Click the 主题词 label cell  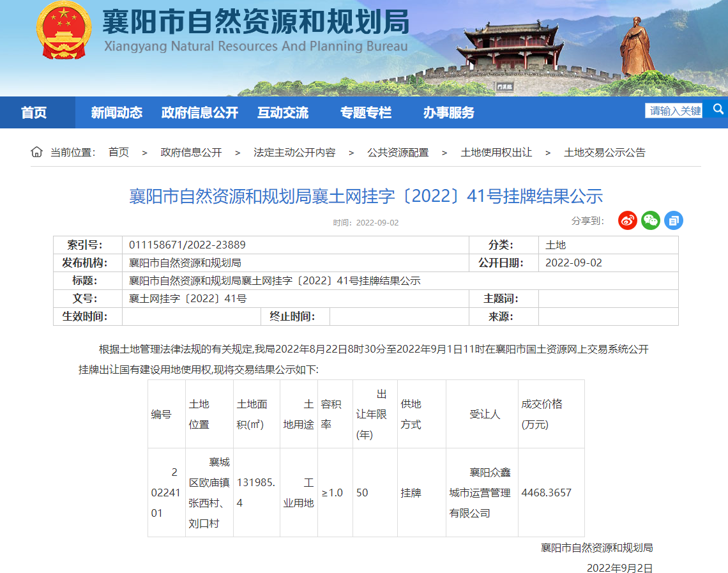click(x=504, y=298)
